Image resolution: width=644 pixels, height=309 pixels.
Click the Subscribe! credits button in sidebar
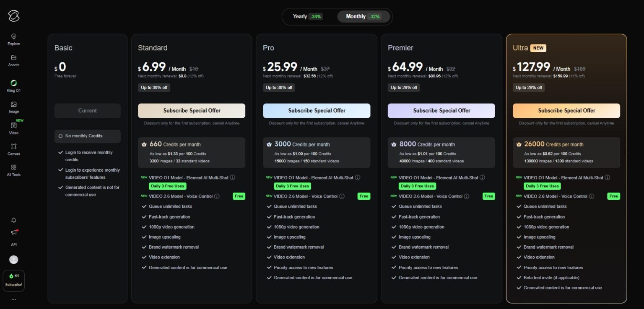(13, 280)
